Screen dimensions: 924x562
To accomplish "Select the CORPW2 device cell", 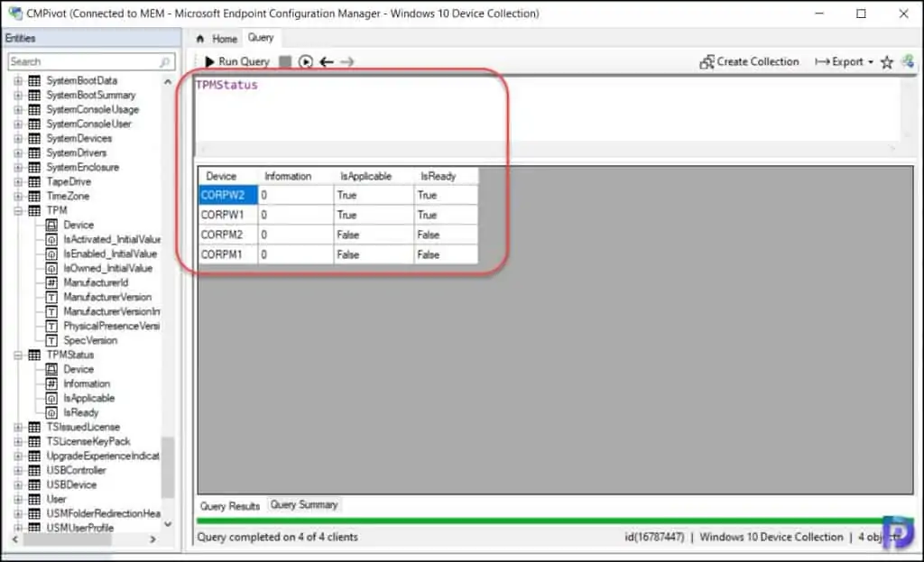I will click(x=228, y=195).
